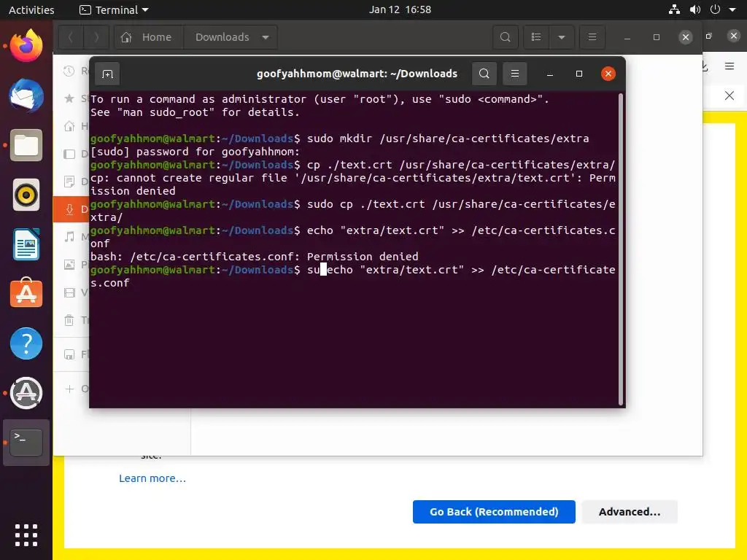The height and width of the screenshot is (560, 747).
Task: Select the Terminal icon in the dock
Action: (x=26, y=443)
